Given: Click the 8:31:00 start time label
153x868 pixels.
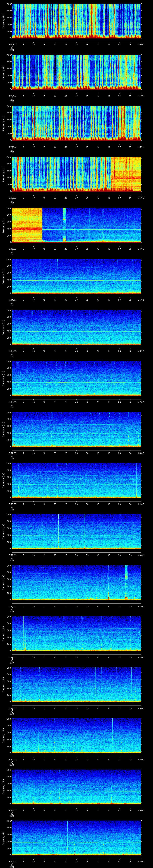Looking at the screenshot, I should click(x=12, y=147).
